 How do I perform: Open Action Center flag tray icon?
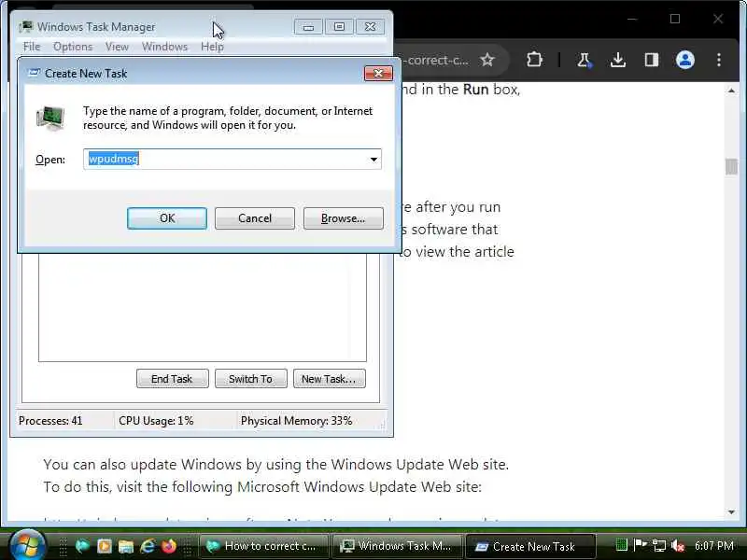640,545
